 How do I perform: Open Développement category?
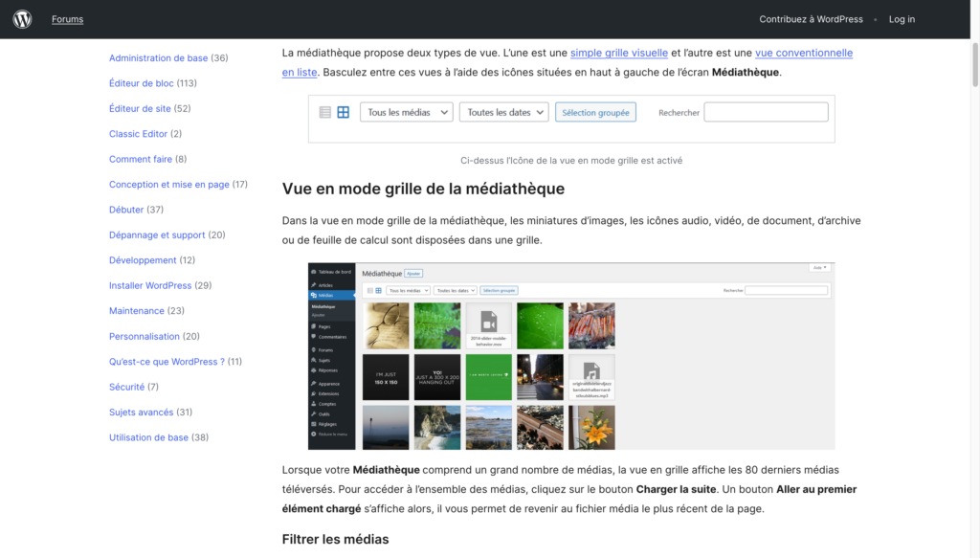[143, 260]
